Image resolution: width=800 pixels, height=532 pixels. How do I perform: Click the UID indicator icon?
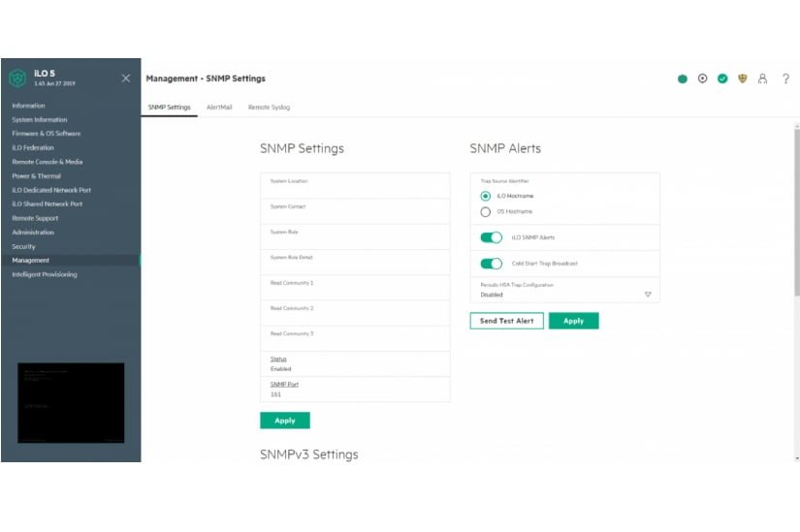coord(703,78)
